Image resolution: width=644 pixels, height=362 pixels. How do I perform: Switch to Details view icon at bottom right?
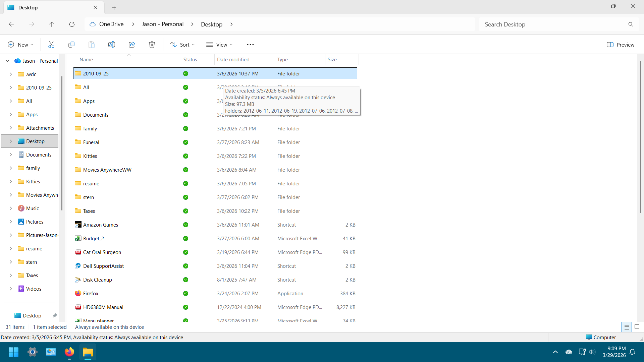(x=627, y=327)
